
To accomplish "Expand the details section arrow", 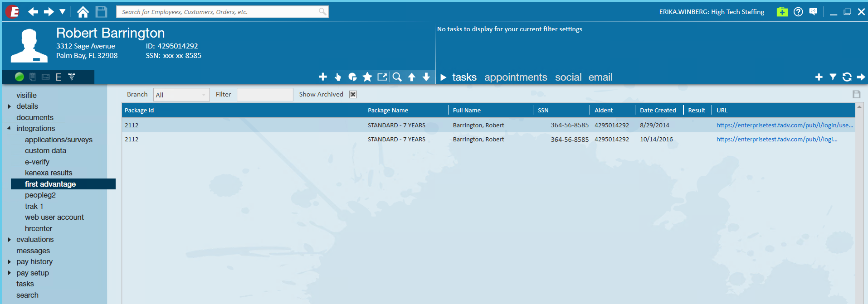I will coord(9,106).
